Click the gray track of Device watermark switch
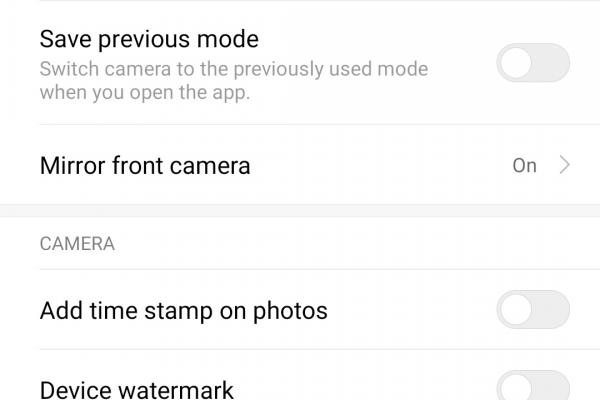600x400 pixels. (553, 388)
